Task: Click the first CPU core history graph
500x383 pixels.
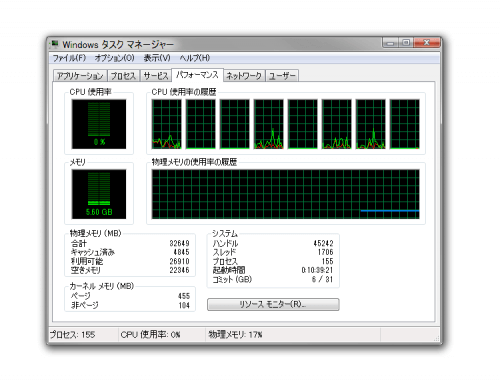Action: point(167,124)
